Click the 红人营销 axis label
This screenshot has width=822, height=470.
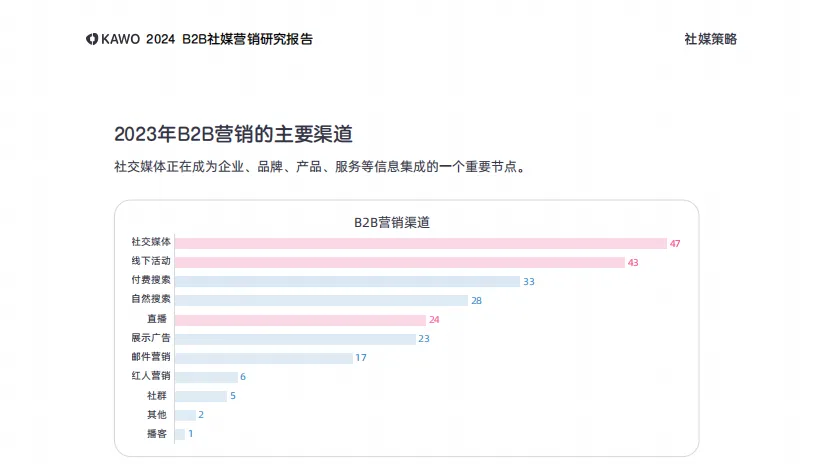point(150,377)
